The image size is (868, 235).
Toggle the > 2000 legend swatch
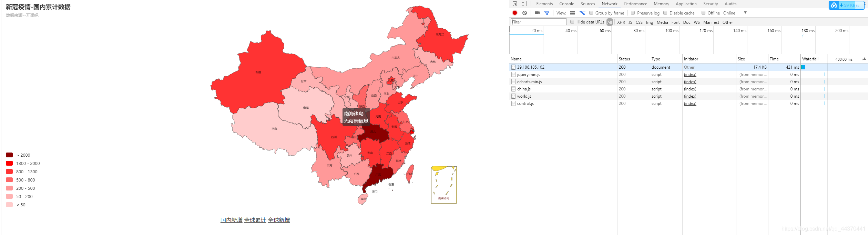coord(9,155)
